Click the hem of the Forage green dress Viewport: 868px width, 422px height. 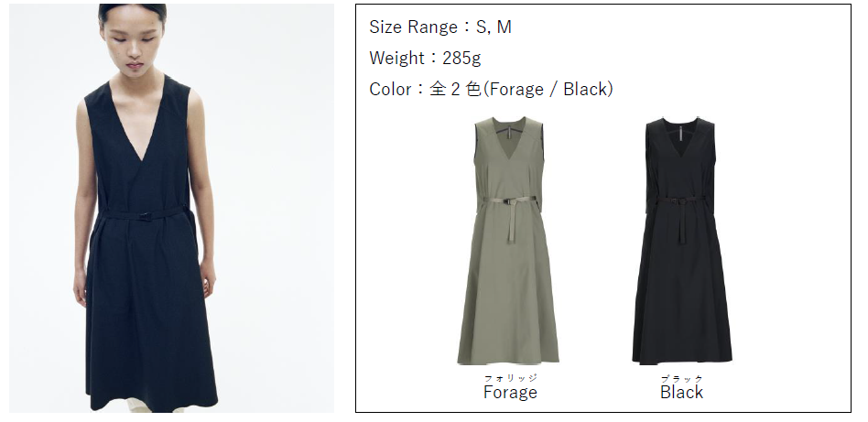(x=508, y=359)
